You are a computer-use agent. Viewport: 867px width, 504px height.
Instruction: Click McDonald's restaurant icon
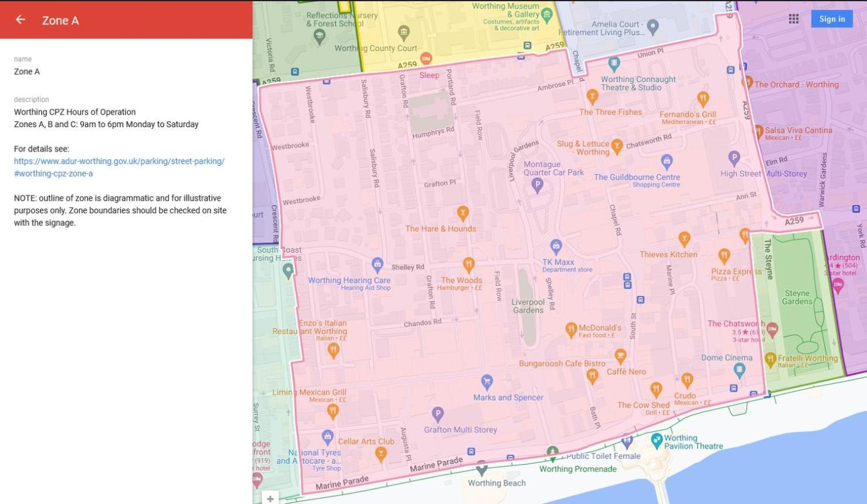(x=571, y=330)
